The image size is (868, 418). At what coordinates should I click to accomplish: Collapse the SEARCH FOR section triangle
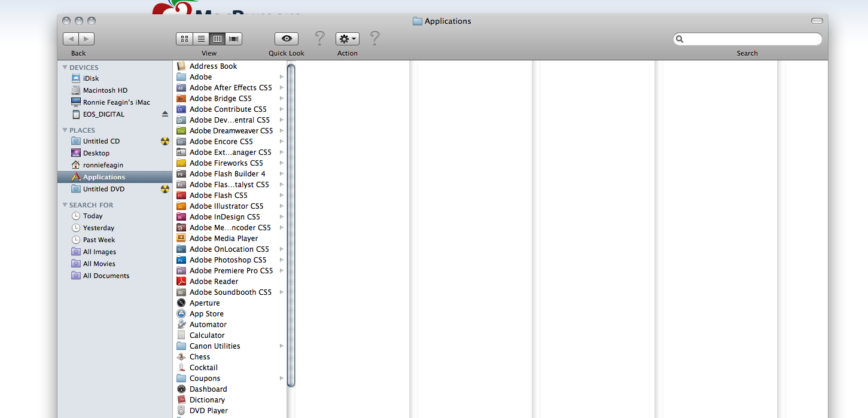65,205
